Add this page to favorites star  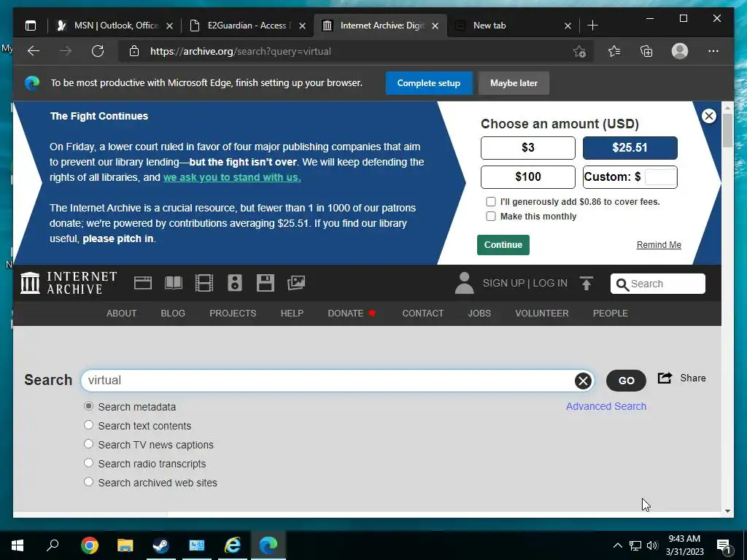pyautogui.click(x=579, y=51)
